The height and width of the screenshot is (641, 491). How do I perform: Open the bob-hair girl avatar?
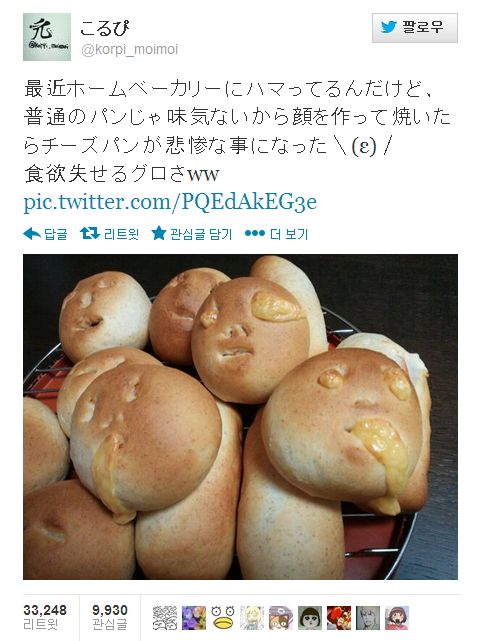tap(310, 618)
